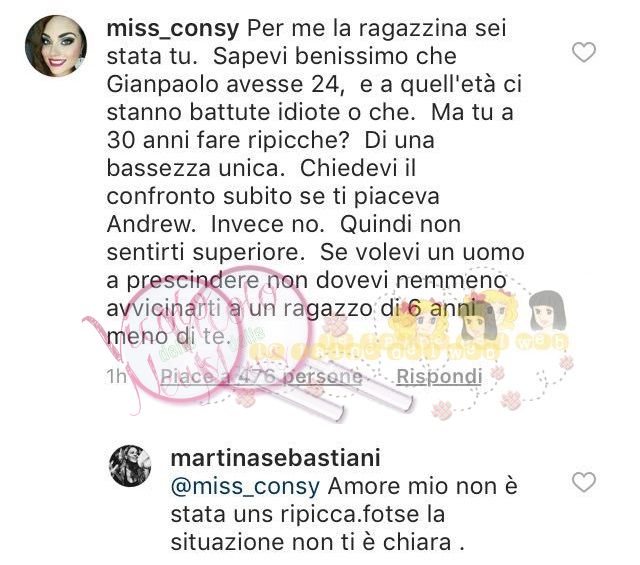Viewport: 640px width, 565px height.
Task: Visit the miss_consy username profile
Action: click(173, 29)
